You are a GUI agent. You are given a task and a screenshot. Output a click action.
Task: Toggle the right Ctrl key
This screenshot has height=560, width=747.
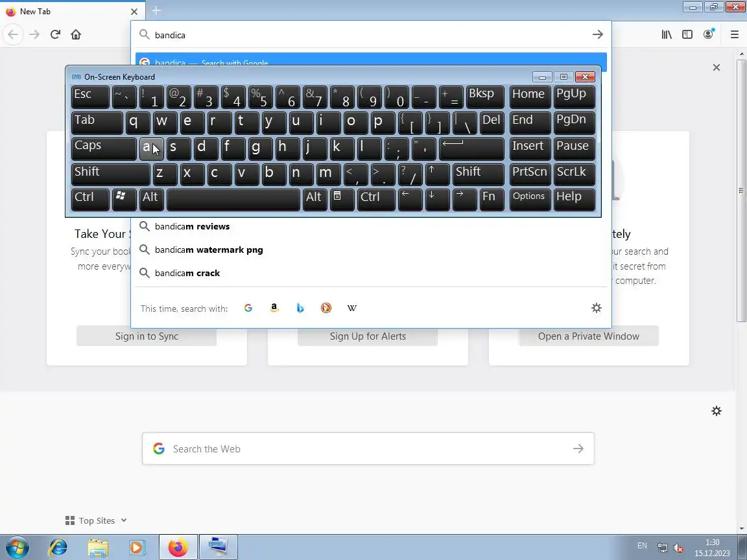pyautogui.click(x=376, y=200)
